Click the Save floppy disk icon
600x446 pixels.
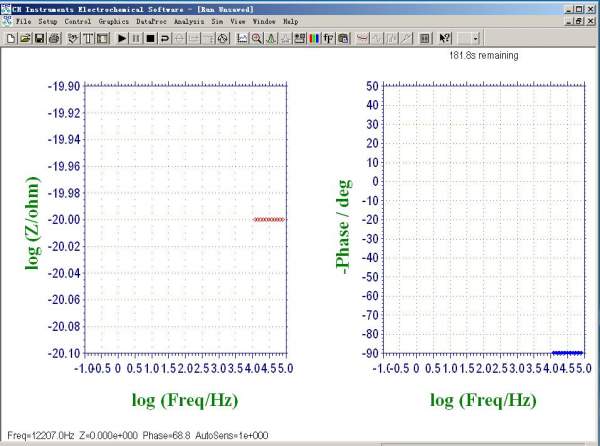pyautogui.click(x=39, y=38)
